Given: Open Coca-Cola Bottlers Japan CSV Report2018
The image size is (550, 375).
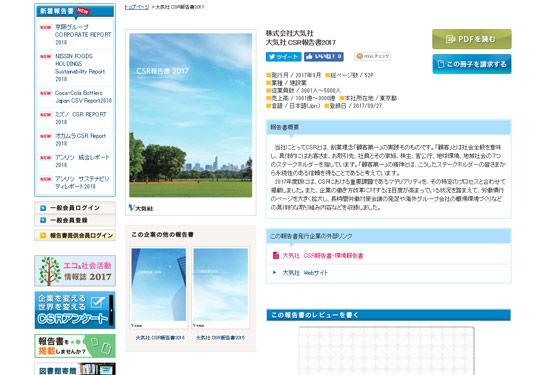Looking at the screenshot, I should [83, 97].
